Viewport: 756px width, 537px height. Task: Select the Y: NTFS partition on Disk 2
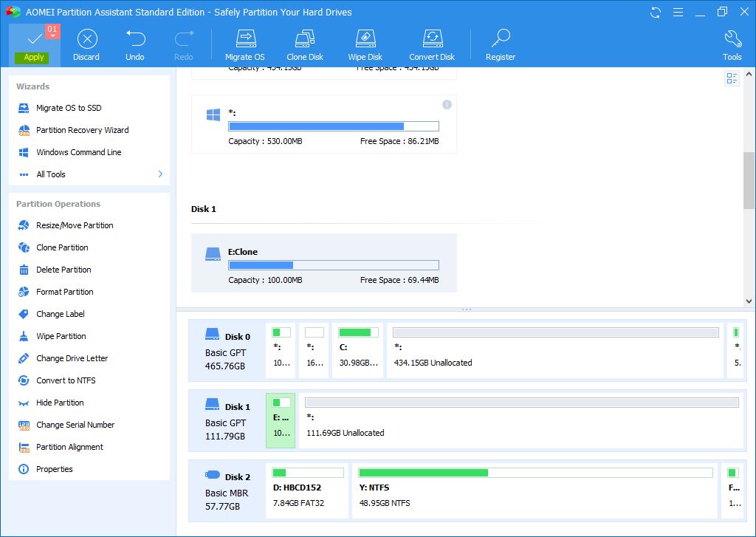coord(535,490)
